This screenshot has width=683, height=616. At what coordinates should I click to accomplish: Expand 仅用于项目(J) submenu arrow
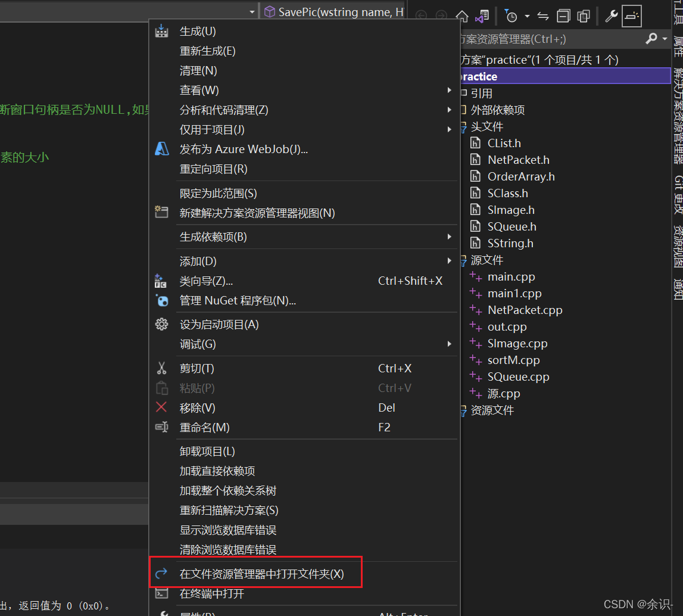(x=449, y=129)
